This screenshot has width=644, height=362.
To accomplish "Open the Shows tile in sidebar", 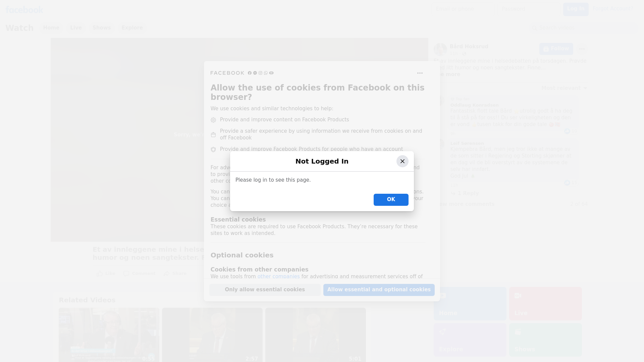I will 545,340.
